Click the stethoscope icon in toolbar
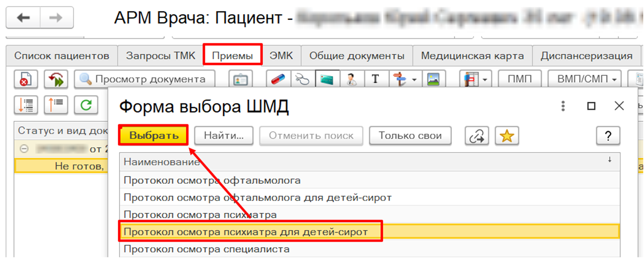 pyautogui.click(x=303, y=79)
